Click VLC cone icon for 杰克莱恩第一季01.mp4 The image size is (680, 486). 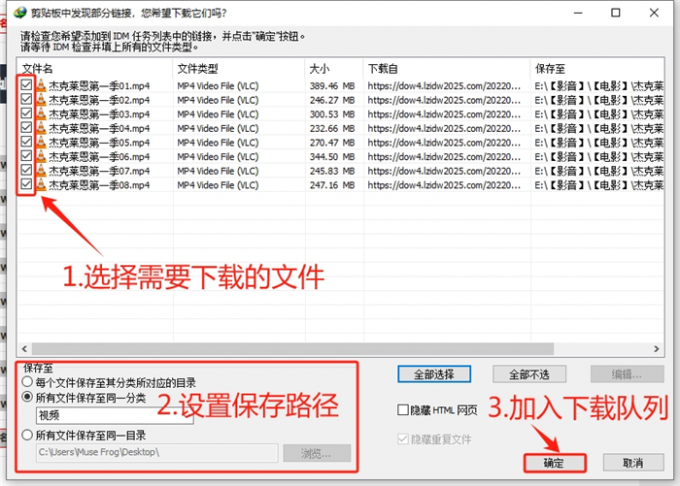click(x=41, y=85)
